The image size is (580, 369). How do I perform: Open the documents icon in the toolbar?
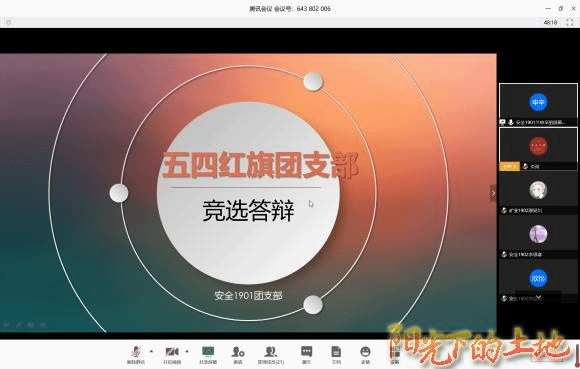tap(336, 355)
